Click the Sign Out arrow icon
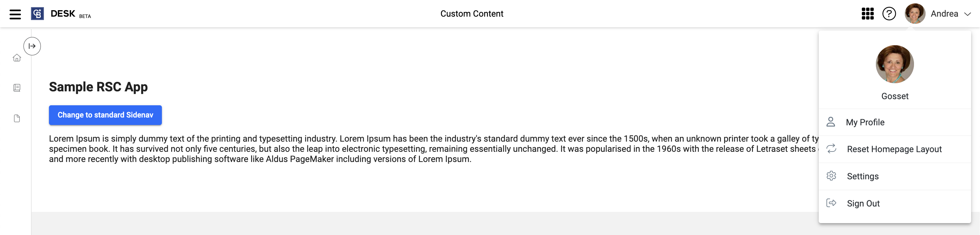This screenshot has height=235, width=980. (x=831, y=203)
